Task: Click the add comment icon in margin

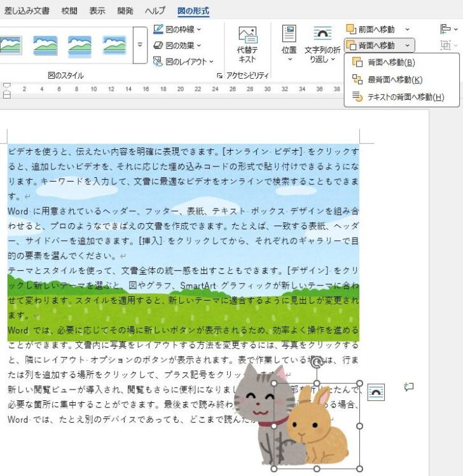Action: [x=409, y=387]
